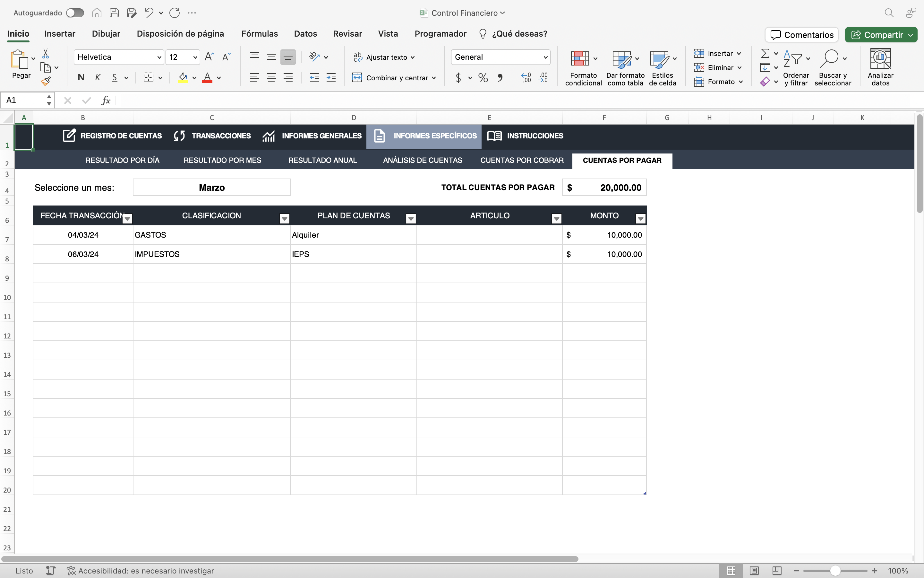Switch to RESULTADO POR MES sheet tab
The image size is (924, 578).
pyautogui.click(x=222, y=160)
